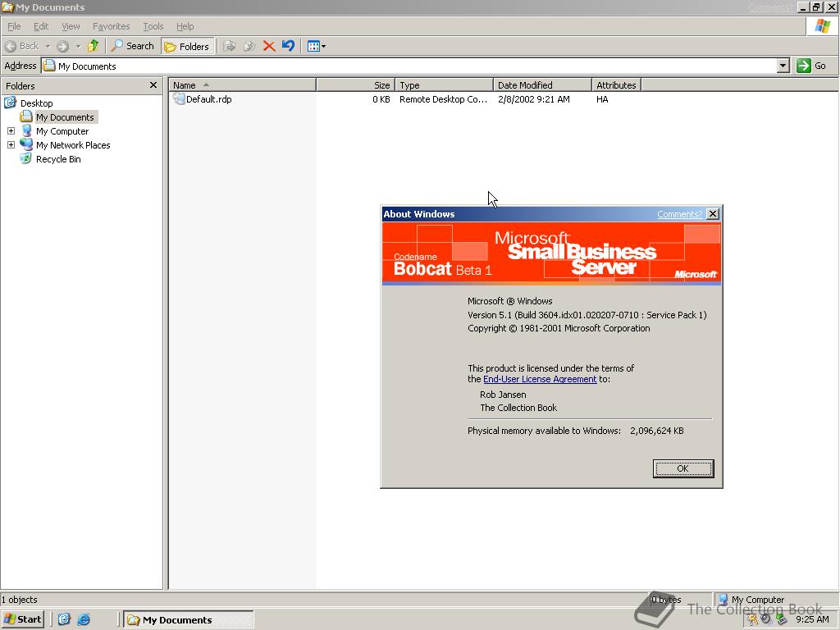Image resolution: width=840 pixels, height=630 pixels.
Task: Click the blue Undo toolbar icon
Action: [x=288, y=46]
